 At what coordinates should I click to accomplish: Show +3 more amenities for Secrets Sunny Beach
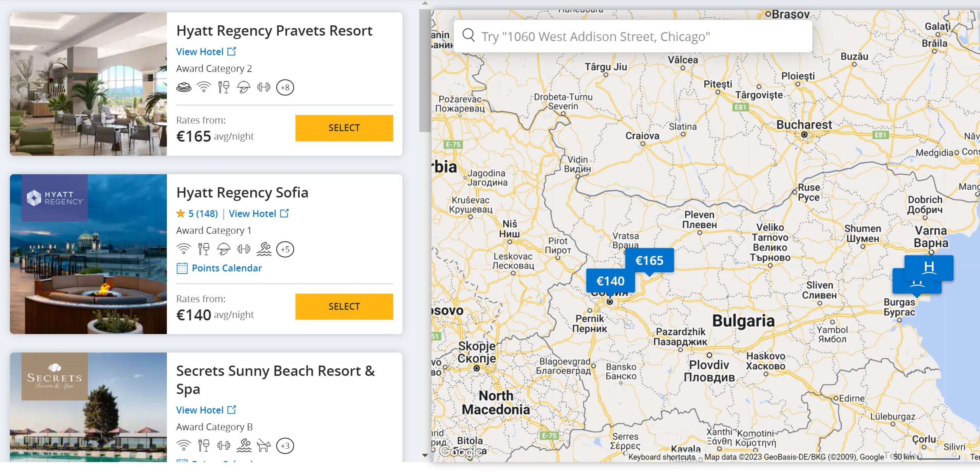point(285,446)
